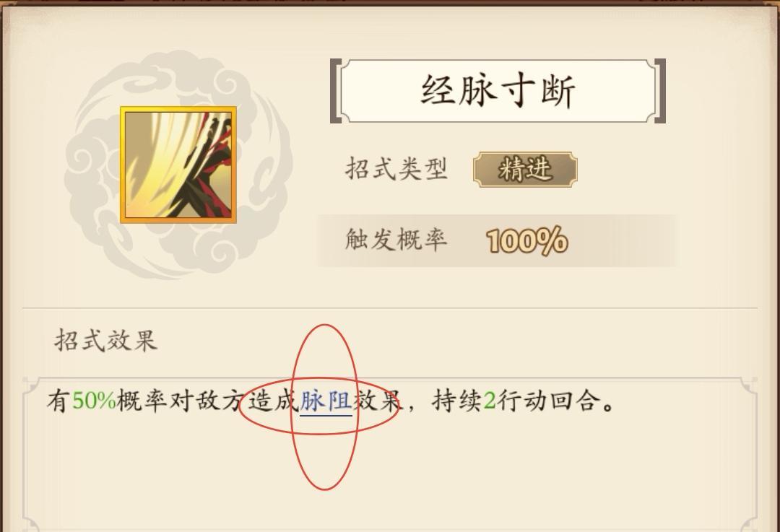This screenshot has width=780, height=532.
Task: Click the bottom-left corner ornament of description box
Action: (31, 523)
